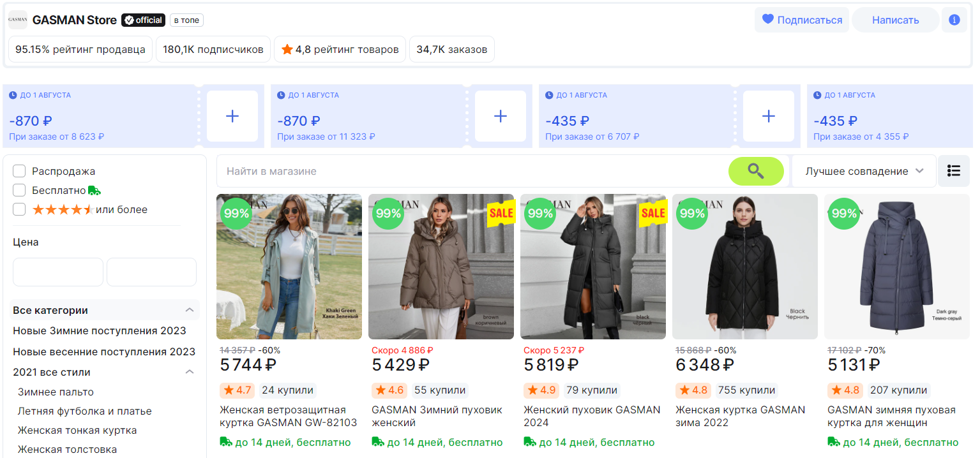Add the -870 ₽ coupon from 11 323 ₽
The image size is (980, 458).
click(501, 116)
